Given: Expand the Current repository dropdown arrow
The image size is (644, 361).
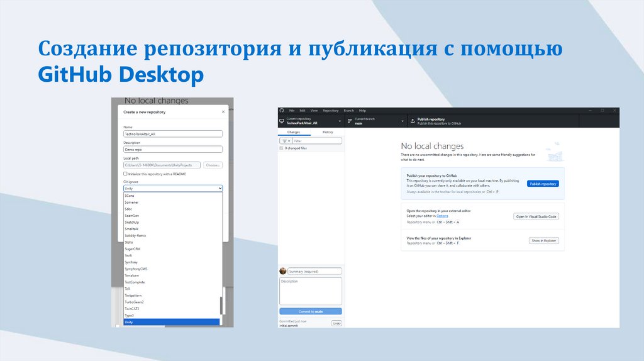Looking at the screenshot, I should (x=340, y=121).
